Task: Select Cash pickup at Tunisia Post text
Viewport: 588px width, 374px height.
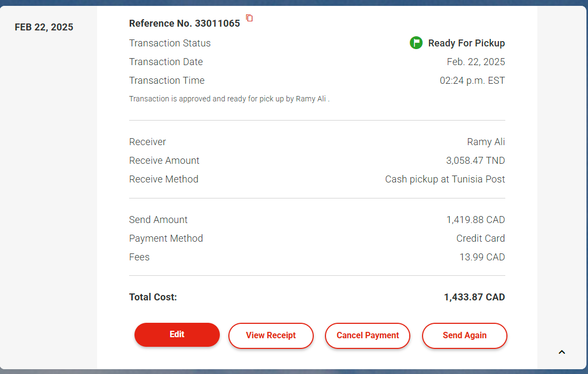Action: pos(445,179)
